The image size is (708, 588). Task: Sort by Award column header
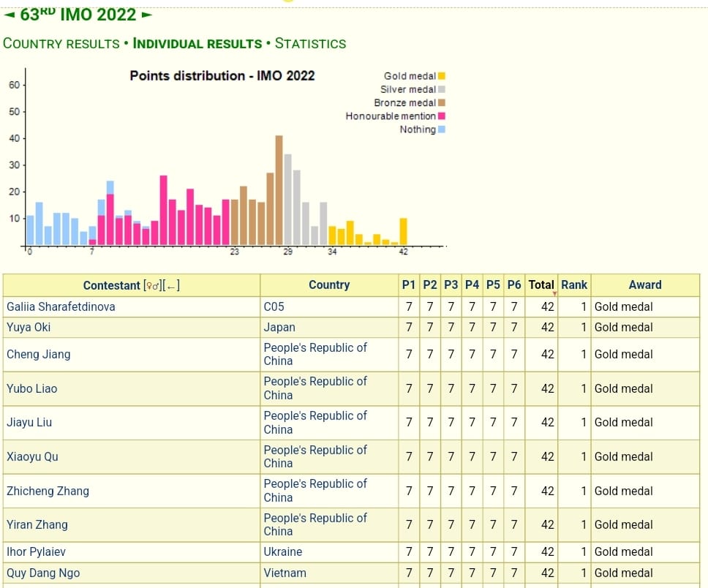tap(644, 285)
